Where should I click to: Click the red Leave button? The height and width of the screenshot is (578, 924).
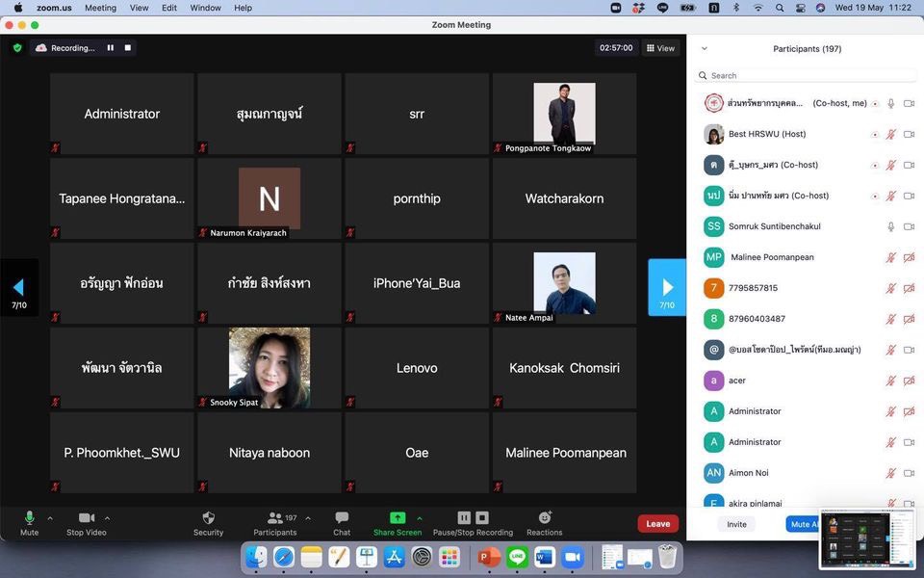point(657,524)
